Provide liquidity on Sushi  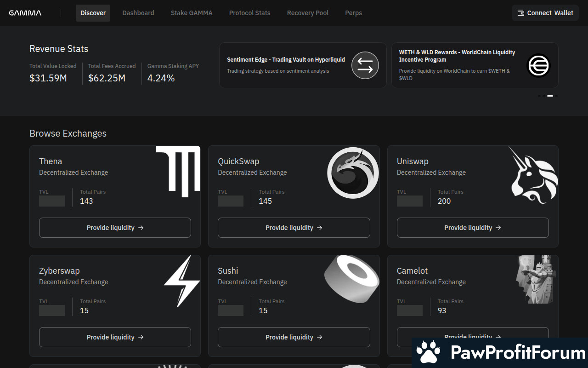(x=294, y=337)
